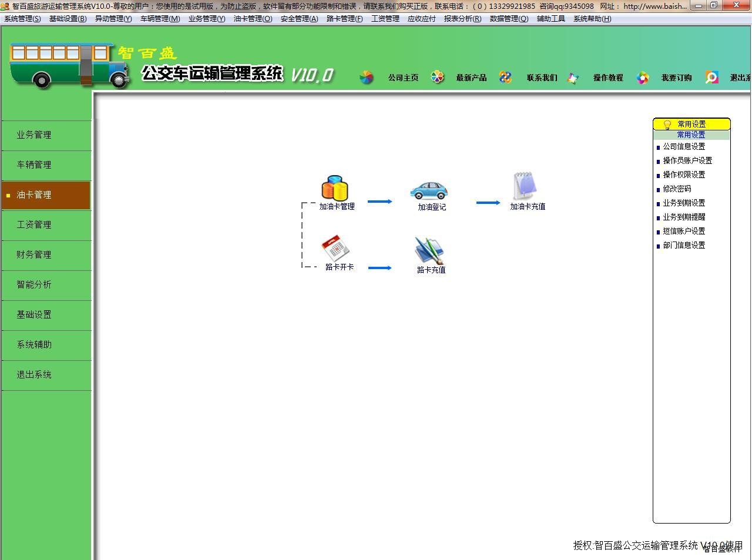
Task: Open the 辅助工具 menu
Action: (551, 19)
